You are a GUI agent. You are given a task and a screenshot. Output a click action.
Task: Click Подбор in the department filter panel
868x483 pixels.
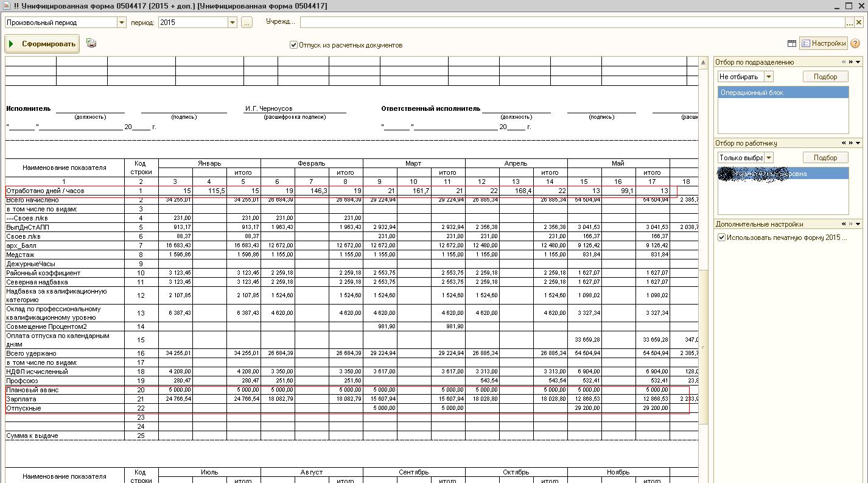point(825,77)
